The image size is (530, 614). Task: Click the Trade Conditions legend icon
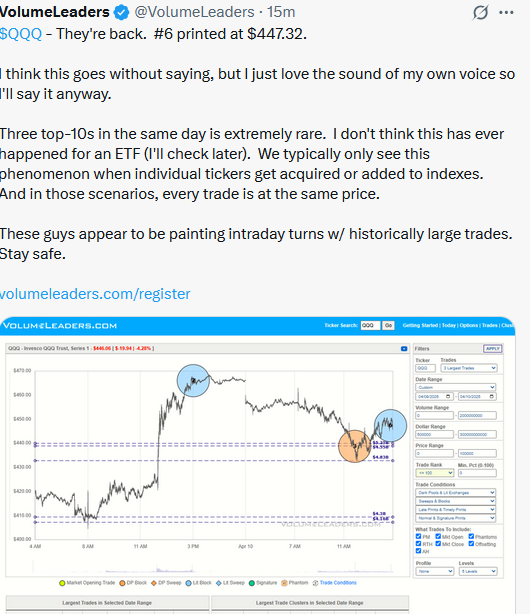click(x=315, y=583)
